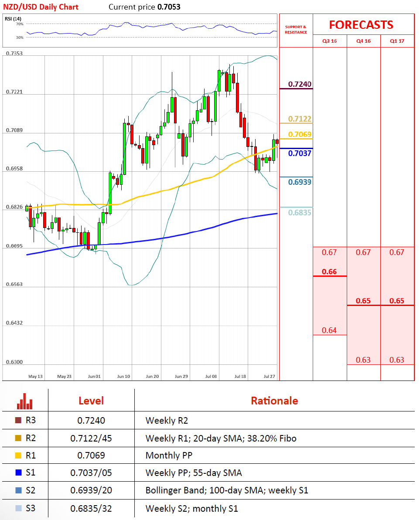Click the 0.6835 support level label

[300, 212]
